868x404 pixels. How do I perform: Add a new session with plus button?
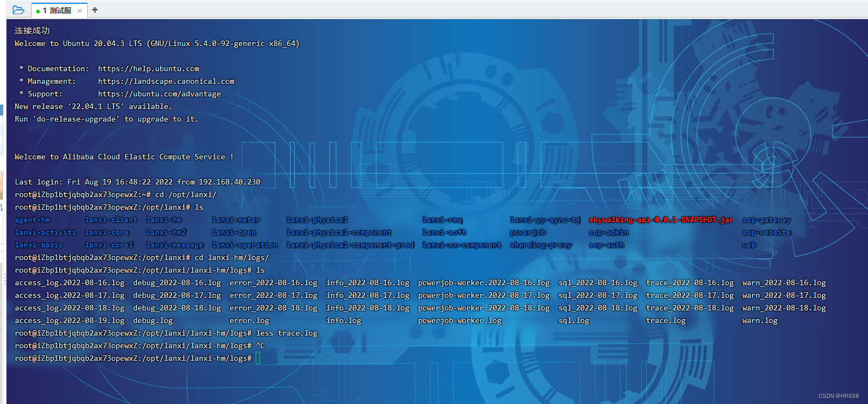95,10
